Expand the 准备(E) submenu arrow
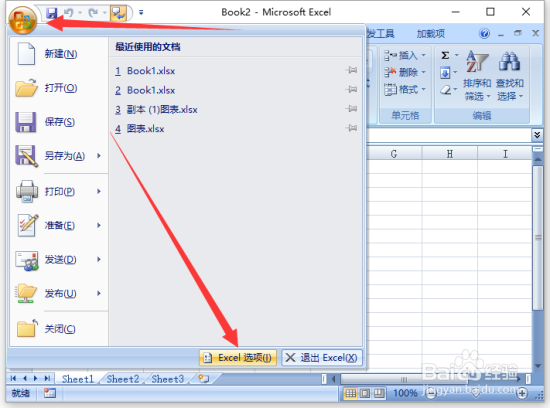Screen dimensions: 550x408 (99, 225)
